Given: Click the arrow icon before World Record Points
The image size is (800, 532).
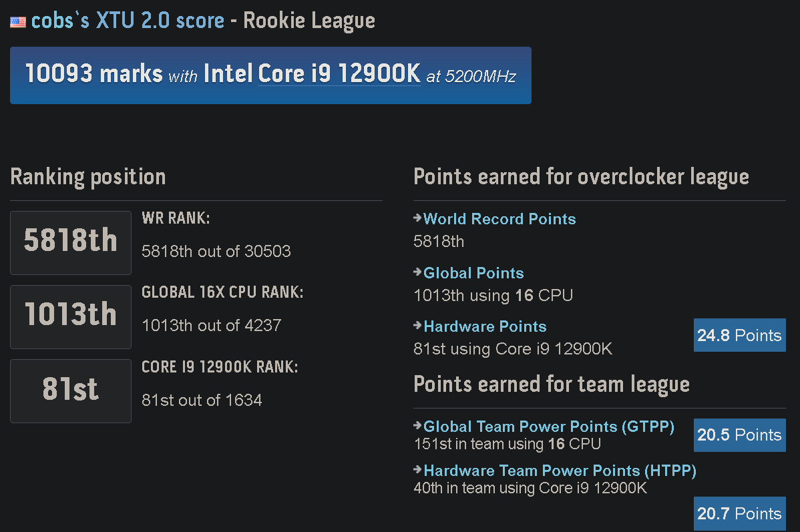Looking at the screenshot, I should [x=417, y=218].
